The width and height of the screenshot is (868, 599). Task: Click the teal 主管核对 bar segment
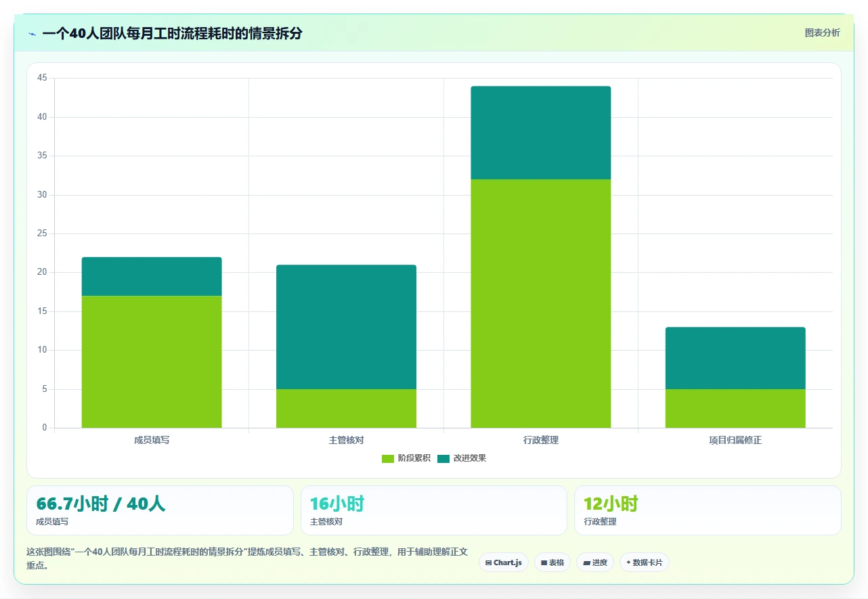346,327
